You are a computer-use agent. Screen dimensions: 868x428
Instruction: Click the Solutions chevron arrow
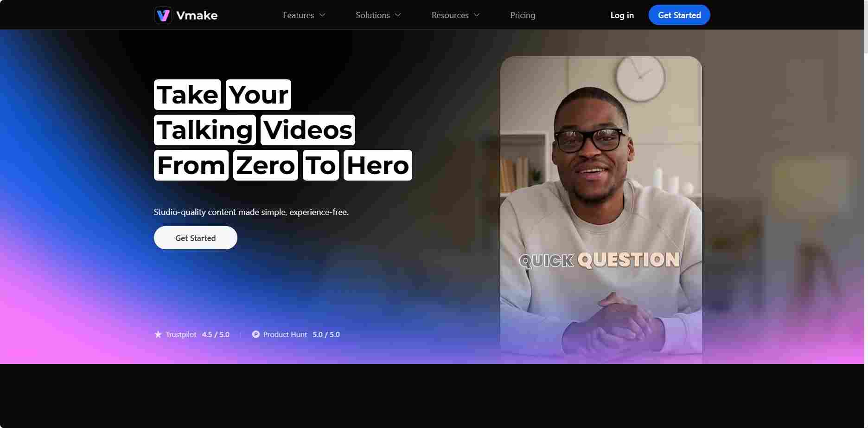pyautogui.click(x=398, y=15)
